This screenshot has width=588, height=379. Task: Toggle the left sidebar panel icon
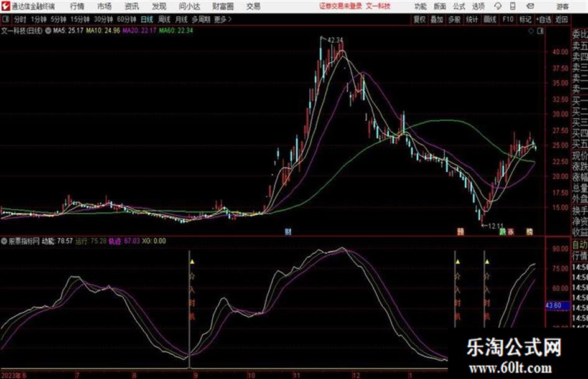5,19
